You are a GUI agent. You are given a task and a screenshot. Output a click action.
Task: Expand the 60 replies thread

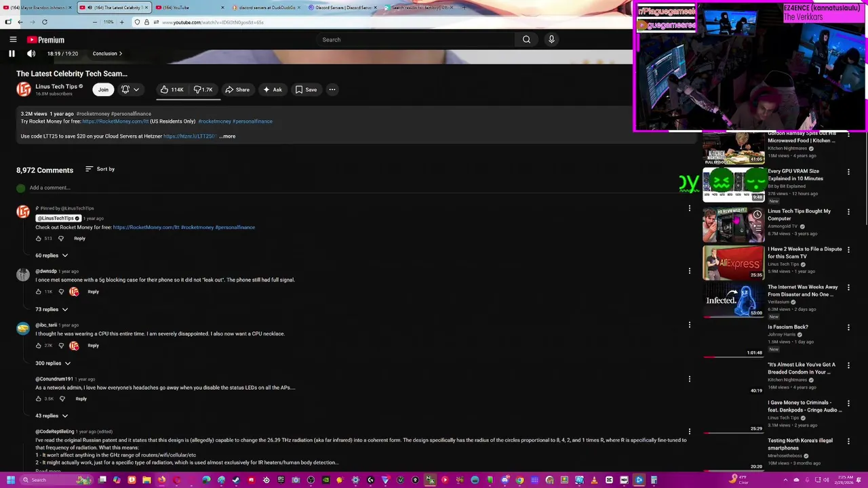(52, 256)
